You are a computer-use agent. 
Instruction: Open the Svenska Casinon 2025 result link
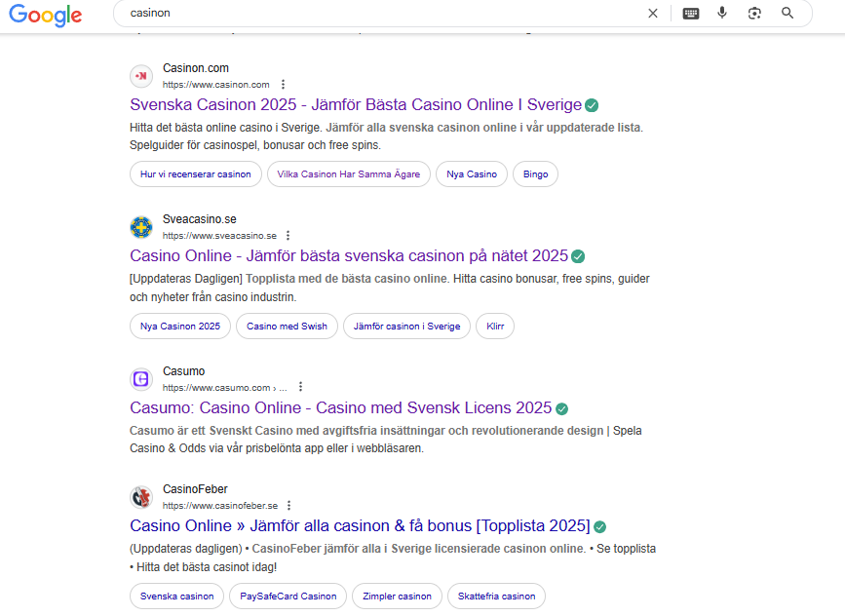pos(356,104)
